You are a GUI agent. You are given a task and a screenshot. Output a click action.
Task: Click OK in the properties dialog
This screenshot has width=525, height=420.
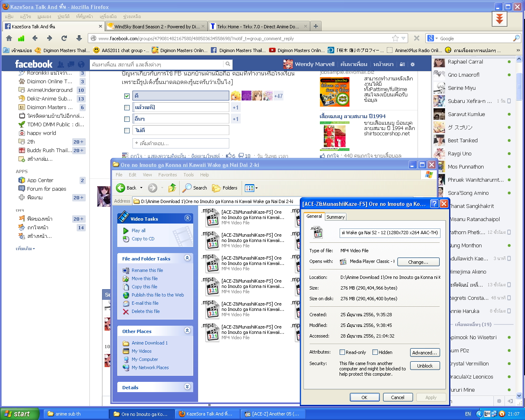(364, 397)
